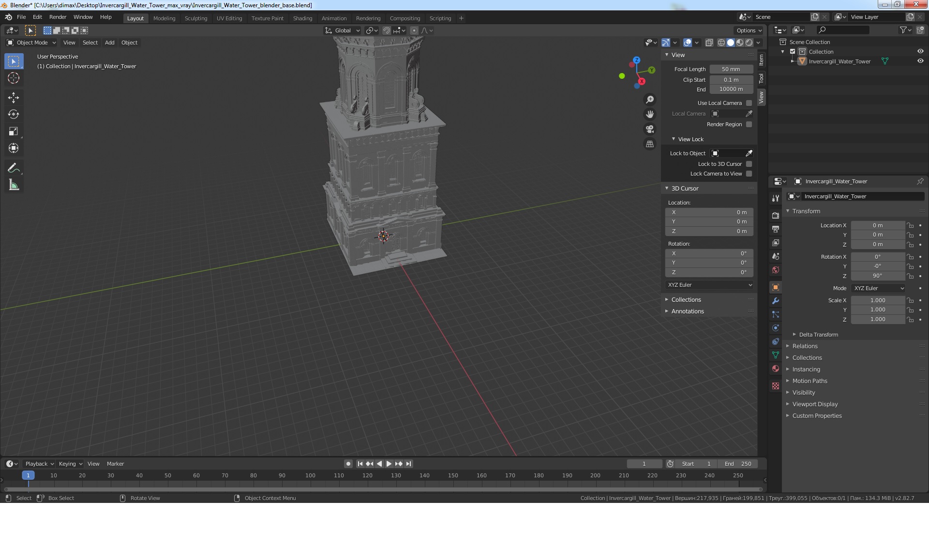Switch to UV Editing workspace tab
The image size is (929, 560).
[229, 18]
